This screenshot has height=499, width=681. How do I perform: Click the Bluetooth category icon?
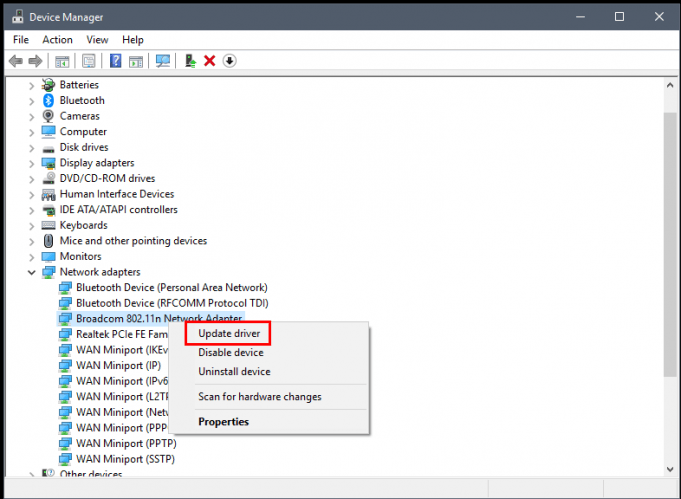(x=48, y=100)
